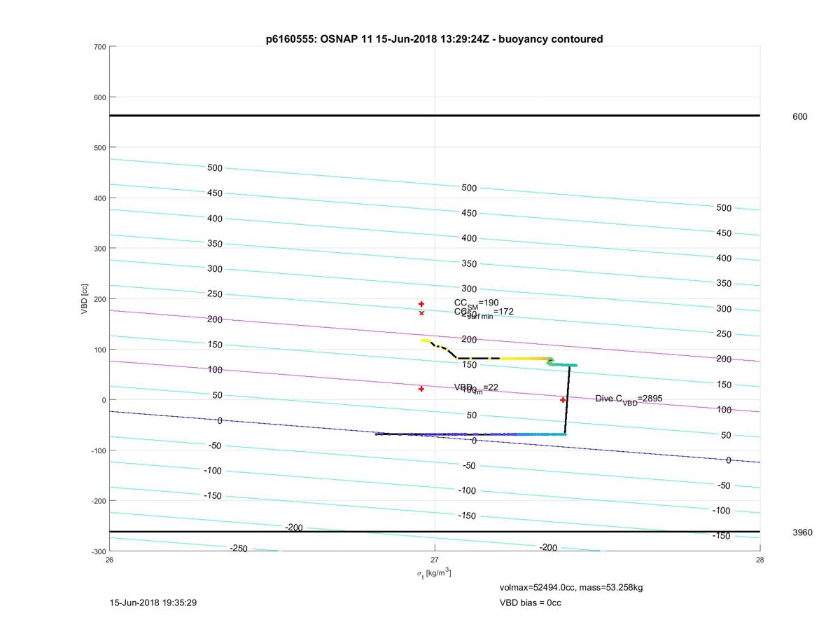This screenshot has height=620, width=840.
Task: Select the Dive C VBD=2895 annotation
Action: click(x=629, y=399)
